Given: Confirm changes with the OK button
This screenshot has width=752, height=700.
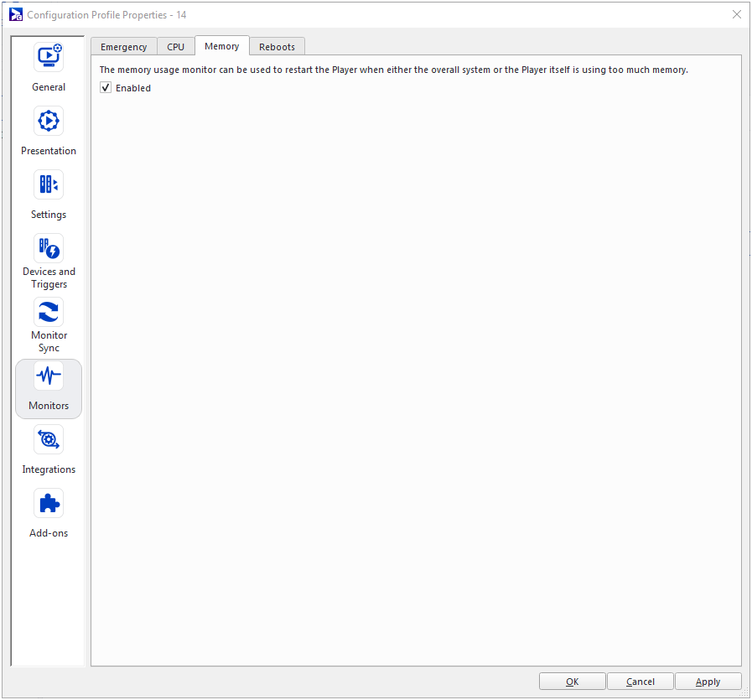Looking at the screenshot, I should [x=572, y=682].
